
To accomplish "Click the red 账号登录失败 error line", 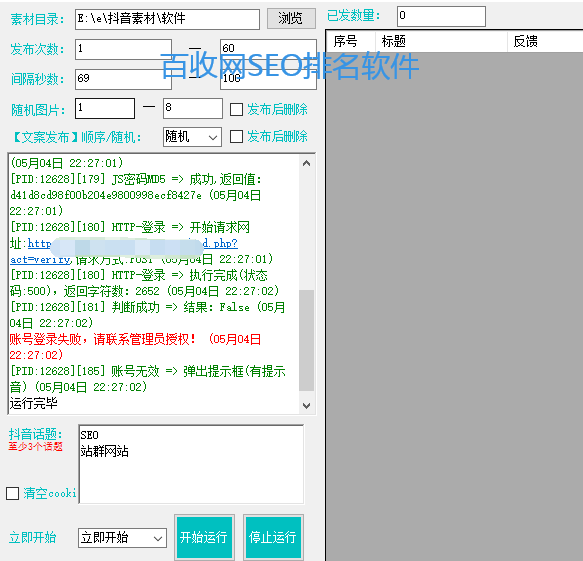I will pos(136,347).
